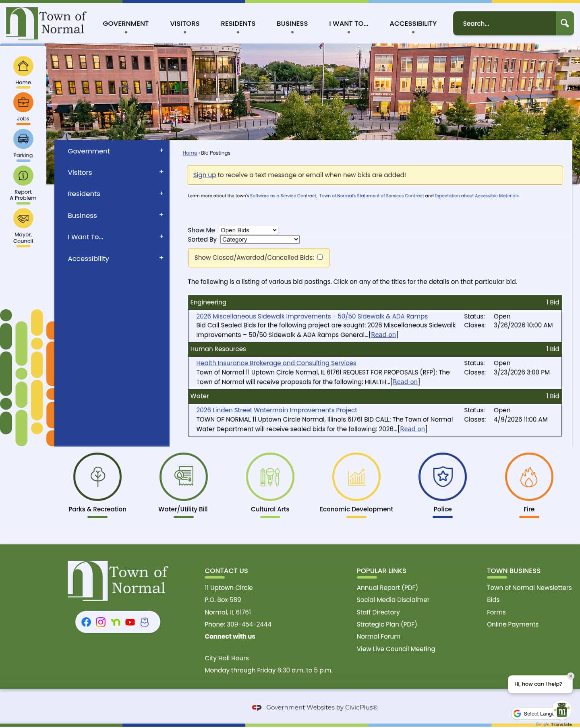Image resolution: width=580 pixels, height=728 pixels.
Task: Click the search magnifier button
Action: coord(565,23)
